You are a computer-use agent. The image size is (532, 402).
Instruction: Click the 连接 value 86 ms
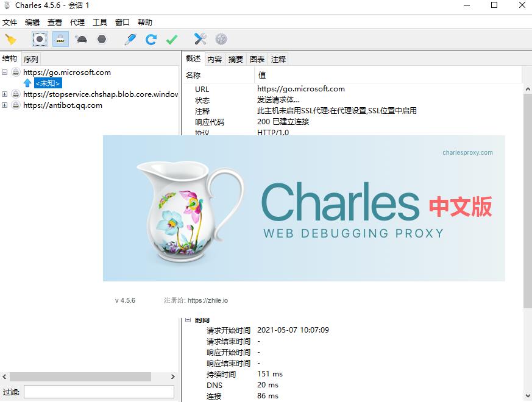(268, 396)
